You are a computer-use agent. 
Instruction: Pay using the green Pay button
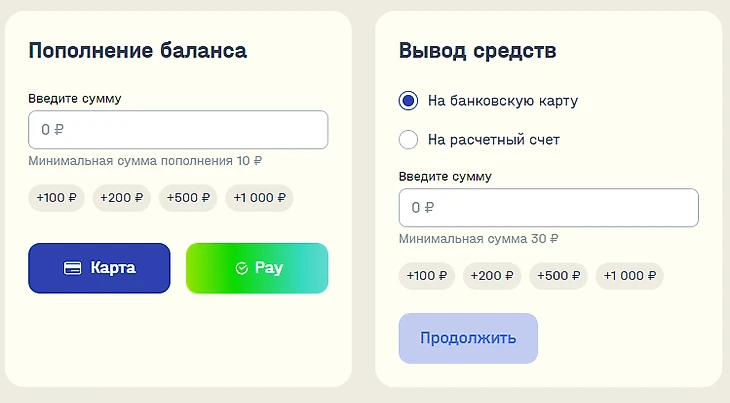(x=257, y=268)
